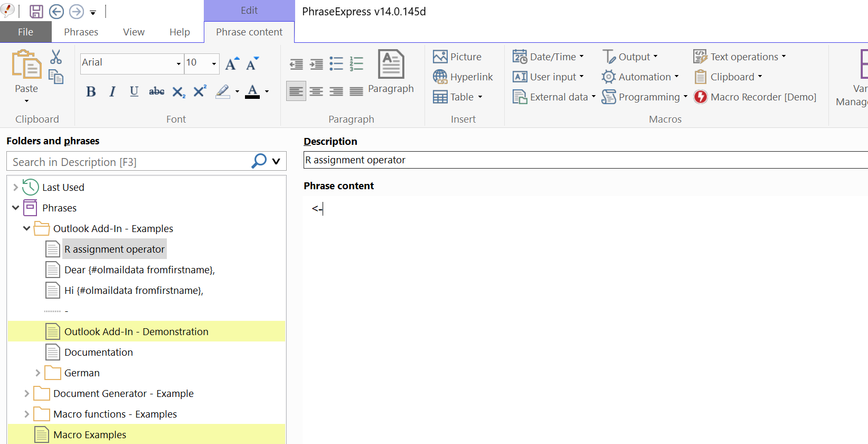
Task: Open the Paragraph settings button
Action: pyautogui.click(x=391, y=72)
